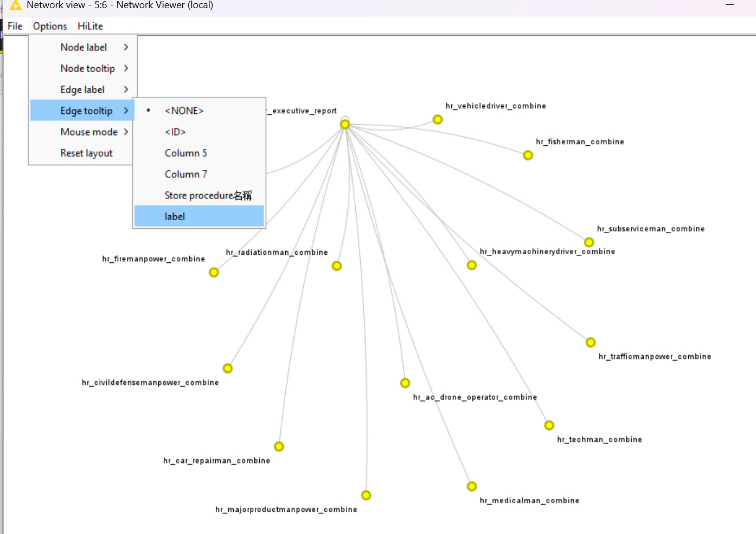Minimize the Network Viewer window
Image resolution: width=756 pixels, height=534 pixels.
729,5
